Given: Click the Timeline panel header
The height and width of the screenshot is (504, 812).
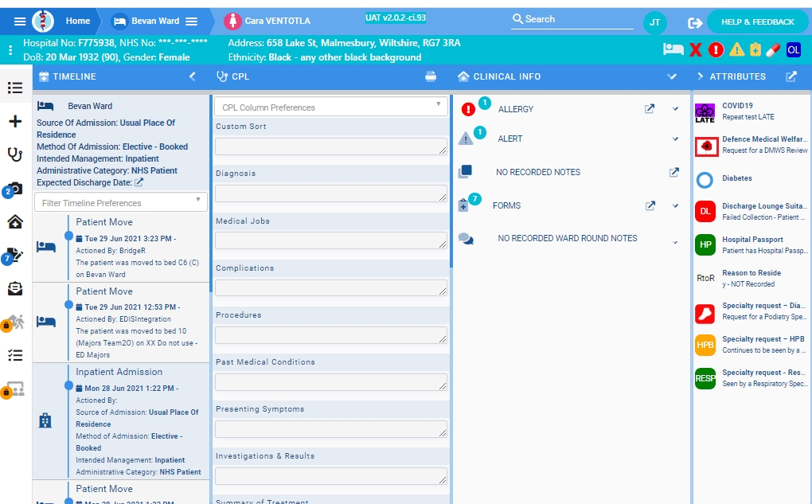Looking at the screenshot, I should point(75,76).
